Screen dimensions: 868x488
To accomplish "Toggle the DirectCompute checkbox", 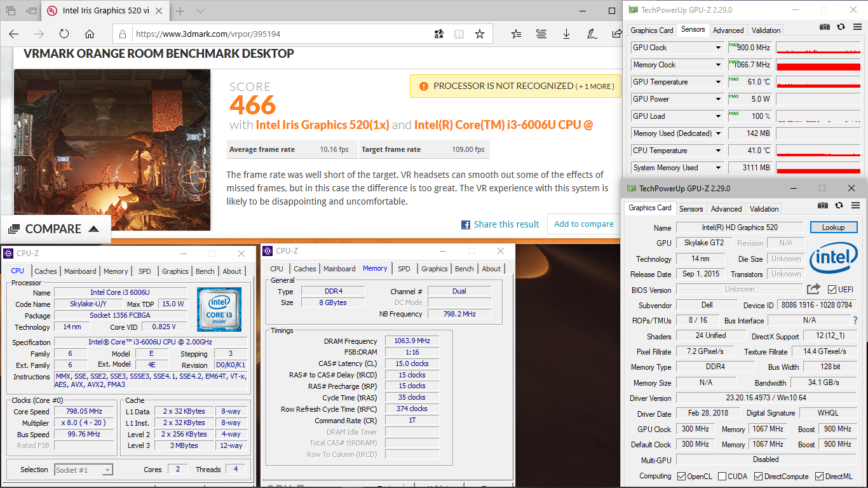I will [758, 477].
